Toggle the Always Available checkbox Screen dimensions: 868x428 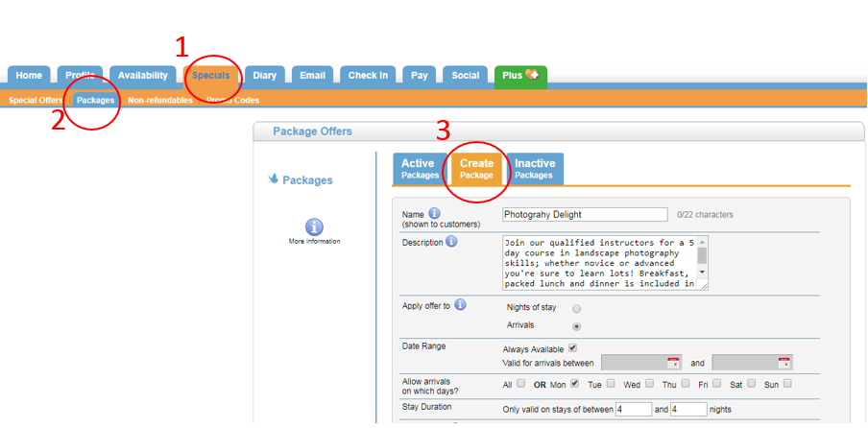pyautogui.click(x=572, y=347)
